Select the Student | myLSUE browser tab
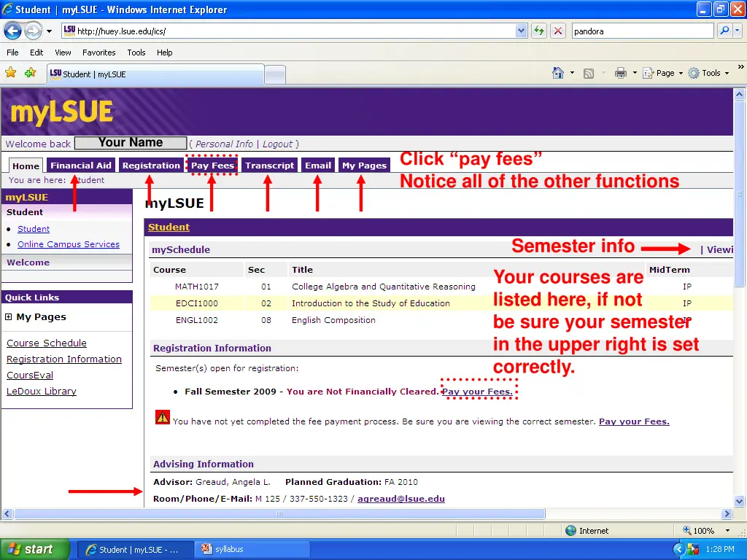This screenshot has width=747, height=560. coord(155,74)
